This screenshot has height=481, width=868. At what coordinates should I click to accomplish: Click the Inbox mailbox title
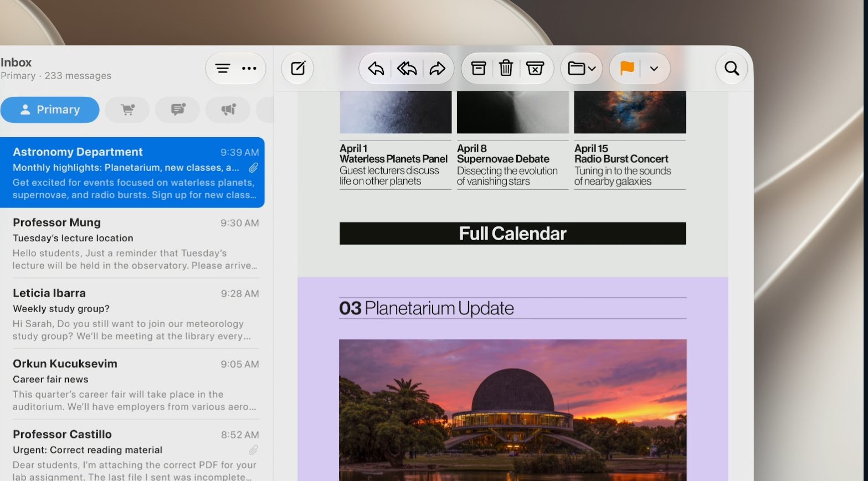16,63
